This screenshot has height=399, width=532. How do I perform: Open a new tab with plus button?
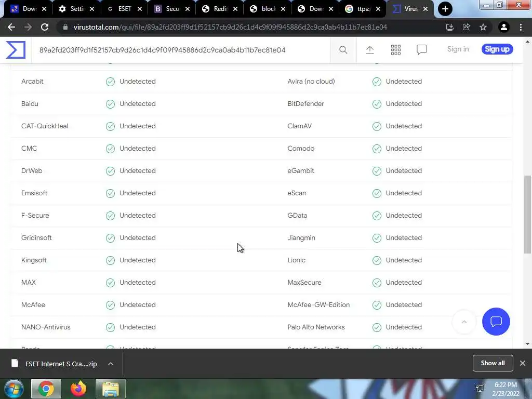pos(445,9)
